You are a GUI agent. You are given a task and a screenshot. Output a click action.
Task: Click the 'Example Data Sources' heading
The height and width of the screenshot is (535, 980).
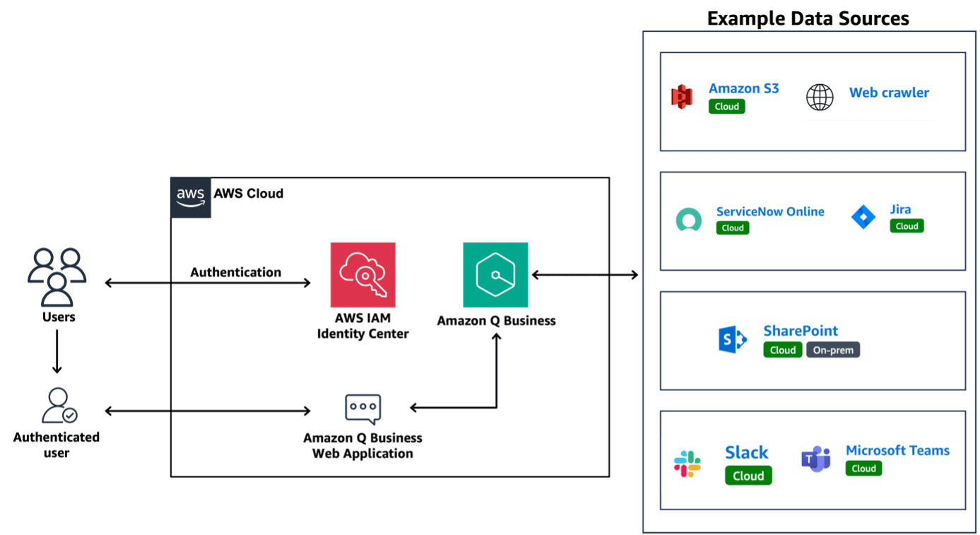point(808,18)
